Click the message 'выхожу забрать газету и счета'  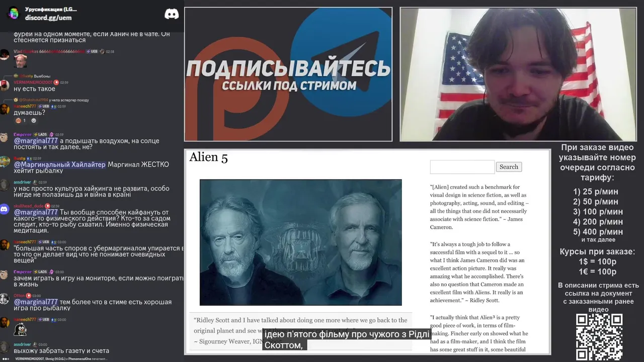[x=61, y=350]
